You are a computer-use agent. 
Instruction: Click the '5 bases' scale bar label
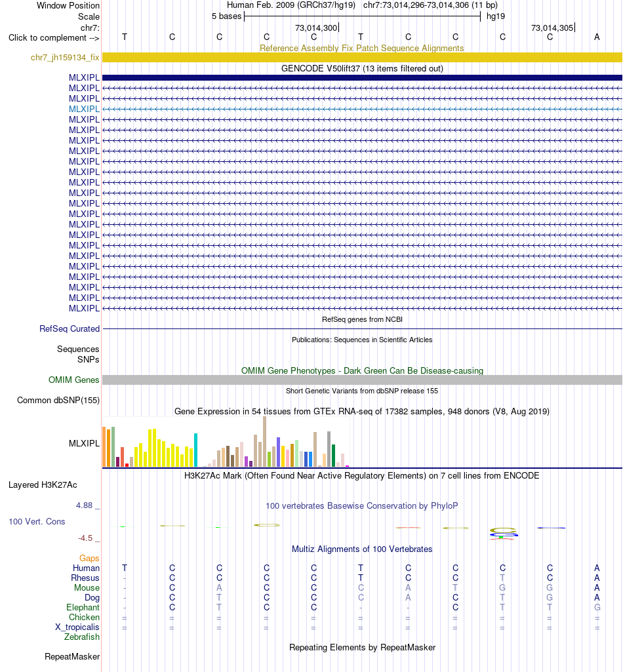(x=226, y=16)
